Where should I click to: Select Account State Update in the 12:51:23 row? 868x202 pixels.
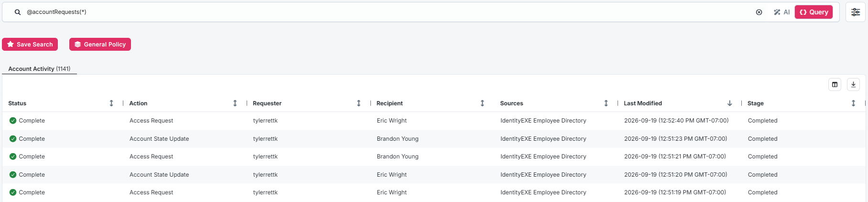(159, 139)
